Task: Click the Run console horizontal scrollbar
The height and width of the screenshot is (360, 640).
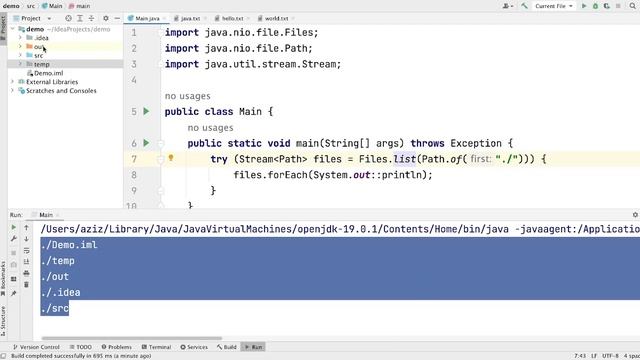Action: tap(132, 338)
